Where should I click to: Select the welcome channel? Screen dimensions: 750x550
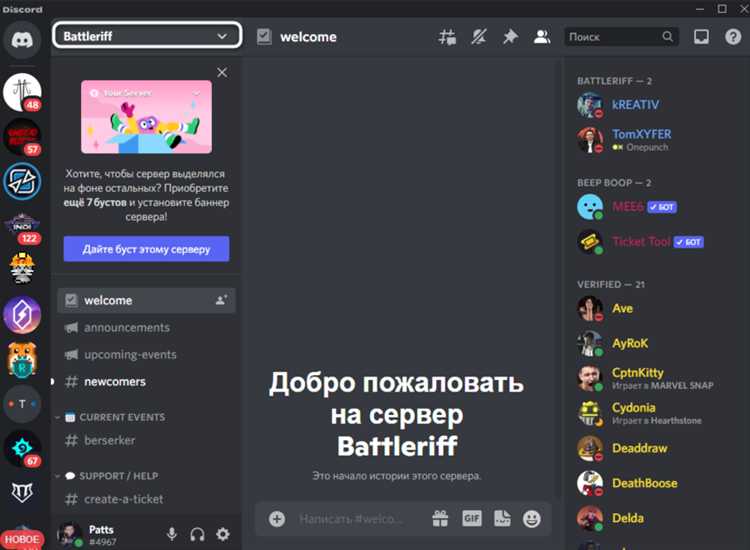point(146,300)
